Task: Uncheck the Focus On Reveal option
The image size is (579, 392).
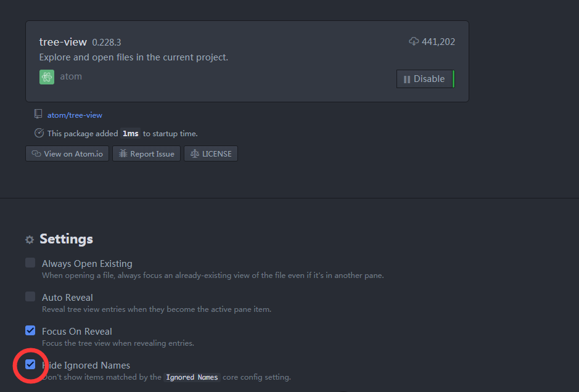Action: point(30,330)
